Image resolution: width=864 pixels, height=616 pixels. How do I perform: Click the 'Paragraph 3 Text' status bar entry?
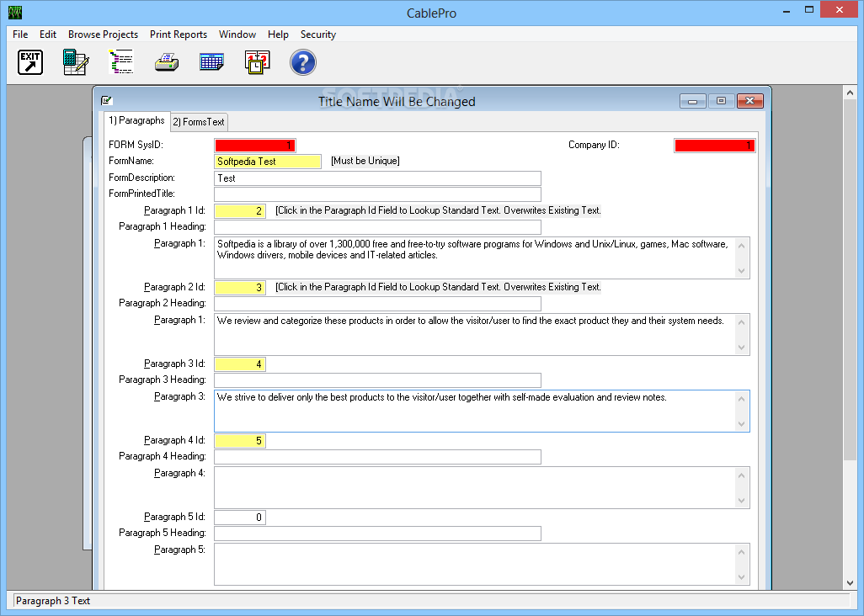(53, 601)
